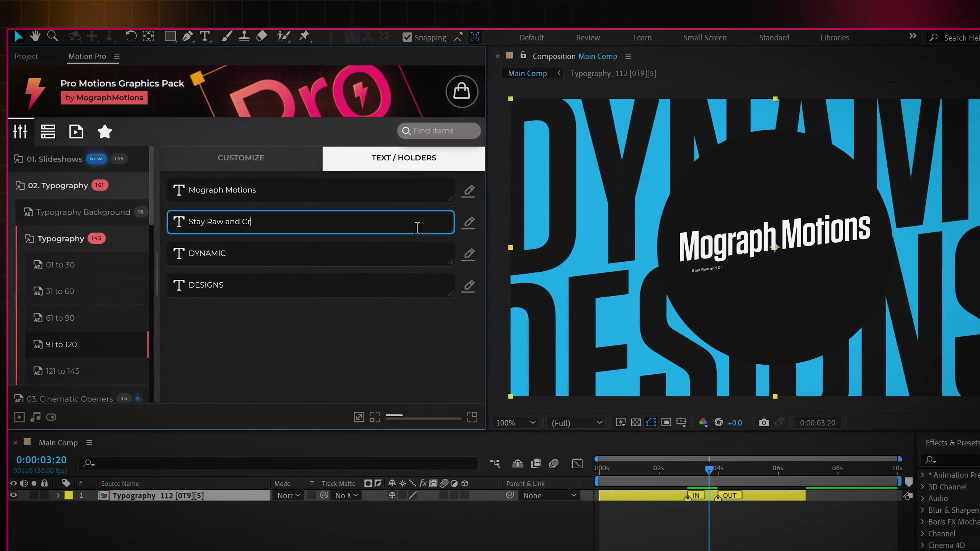Switch to the Learn workspace

642,37
